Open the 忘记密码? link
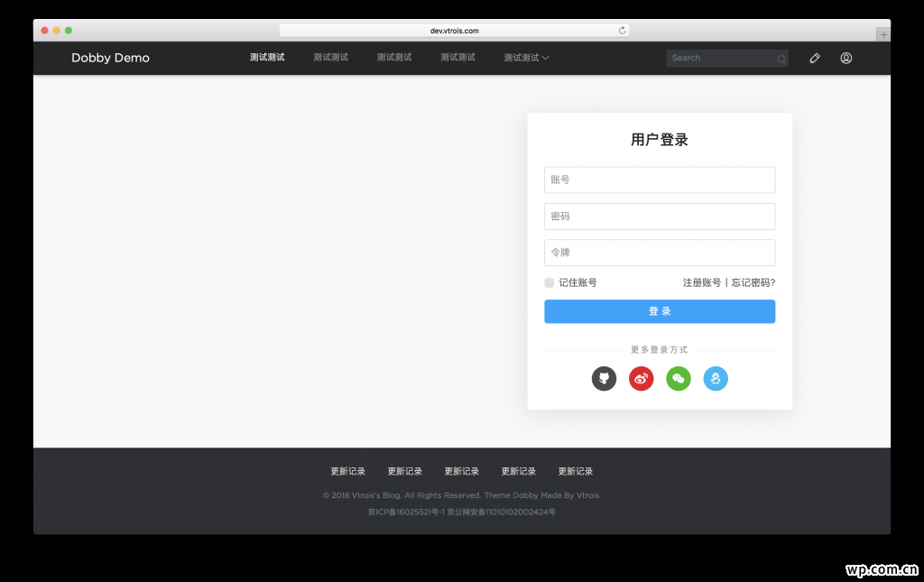Viewport: 924px width, 582px height. coord(753,282)
